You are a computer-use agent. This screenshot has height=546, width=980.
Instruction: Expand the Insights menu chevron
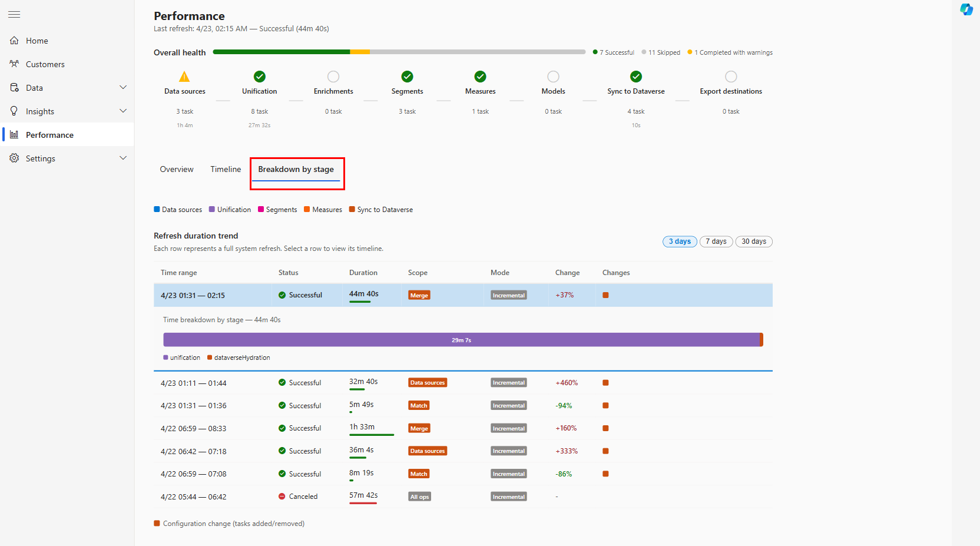123,111
